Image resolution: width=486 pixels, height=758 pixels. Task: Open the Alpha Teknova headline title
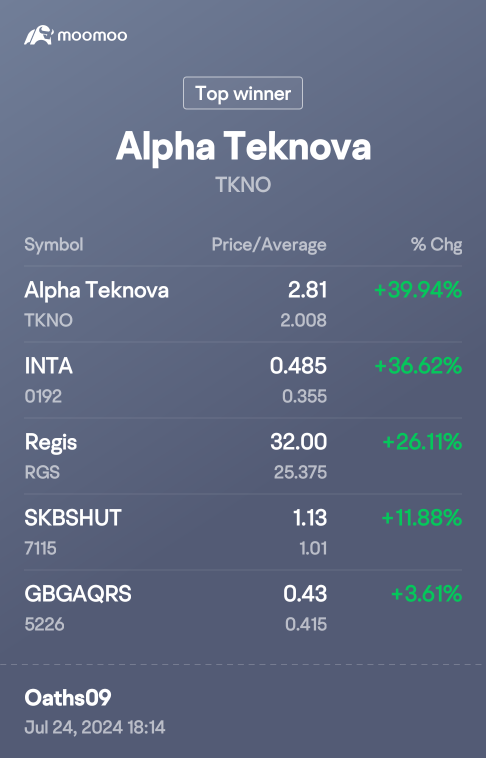(x=243, y=146)
